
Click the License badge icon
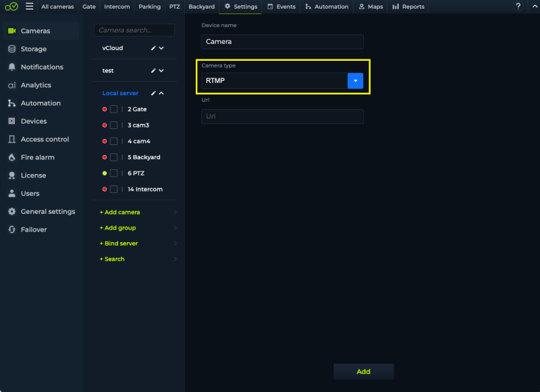[11, 175]
